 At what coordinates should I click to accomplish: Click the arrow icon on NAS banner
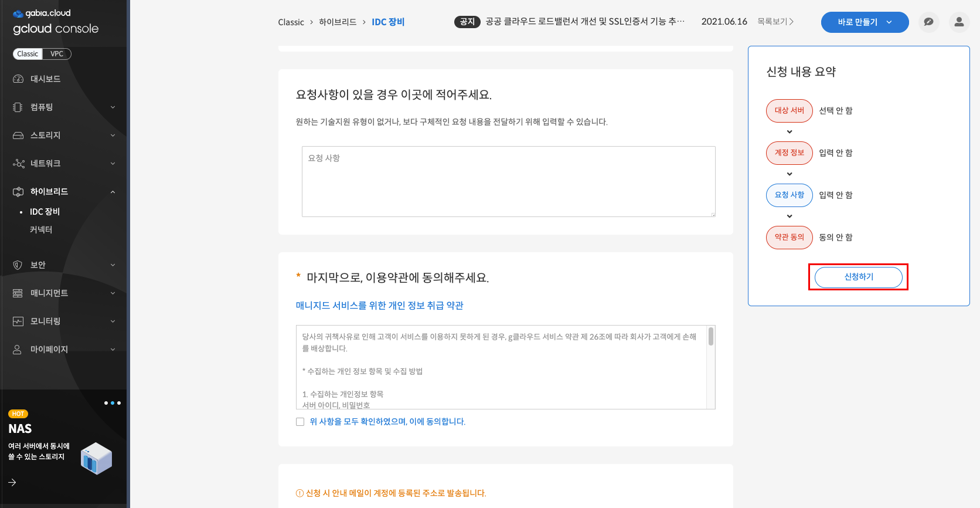tap(12, 482)
